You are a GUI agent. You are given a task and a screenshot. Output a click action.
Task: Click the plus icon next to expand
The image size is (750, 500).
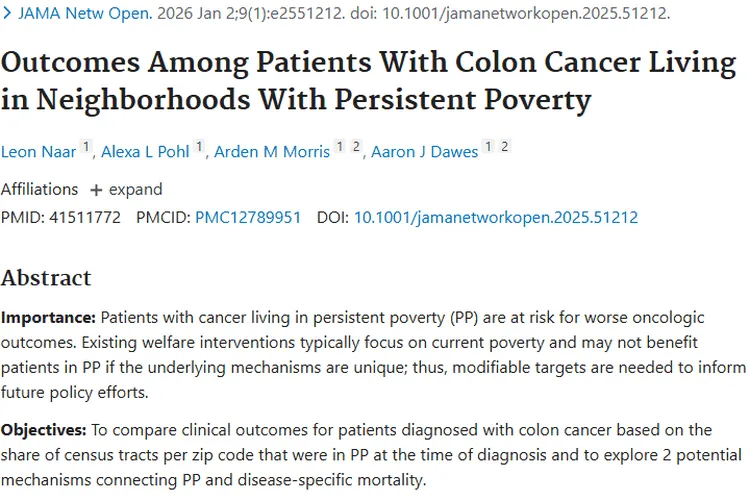tap(96, 190)
